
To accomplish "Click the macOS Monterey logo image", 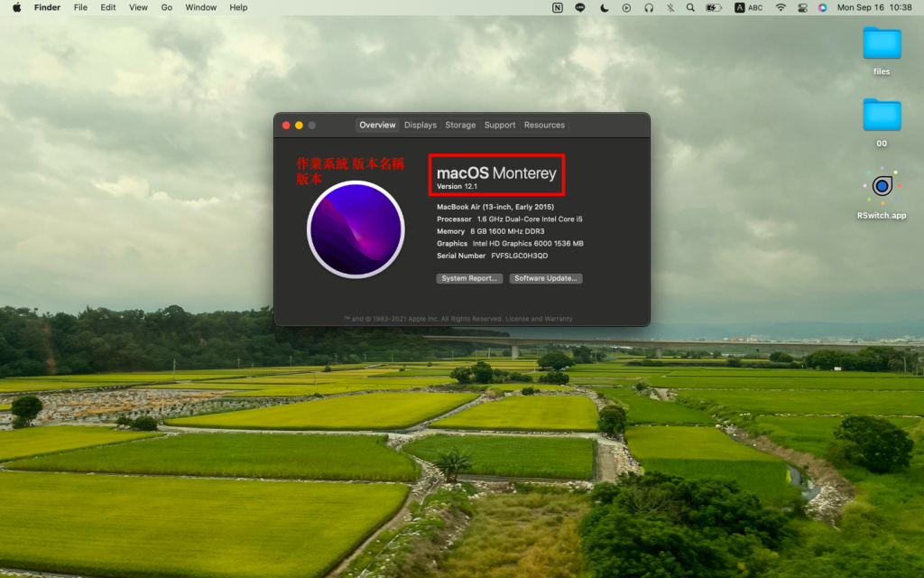I will click(356, 228).
